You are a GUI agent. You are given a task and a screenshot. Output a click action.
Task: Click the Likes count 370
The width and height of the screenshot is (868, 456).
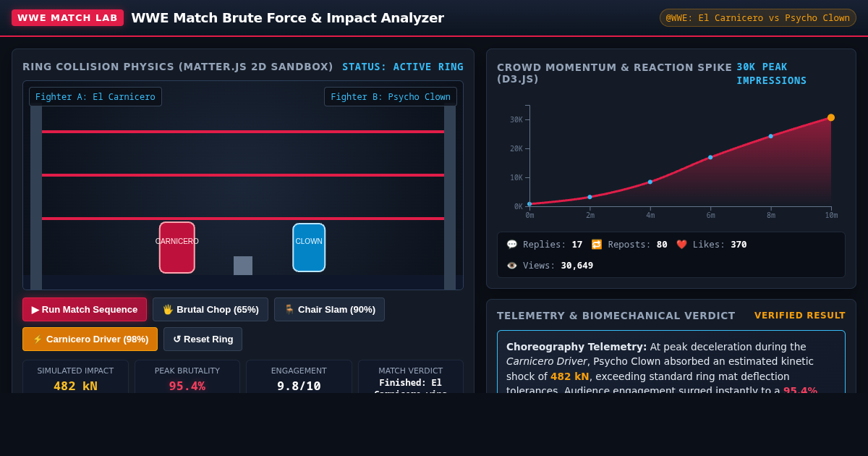(x=737, y=245)
